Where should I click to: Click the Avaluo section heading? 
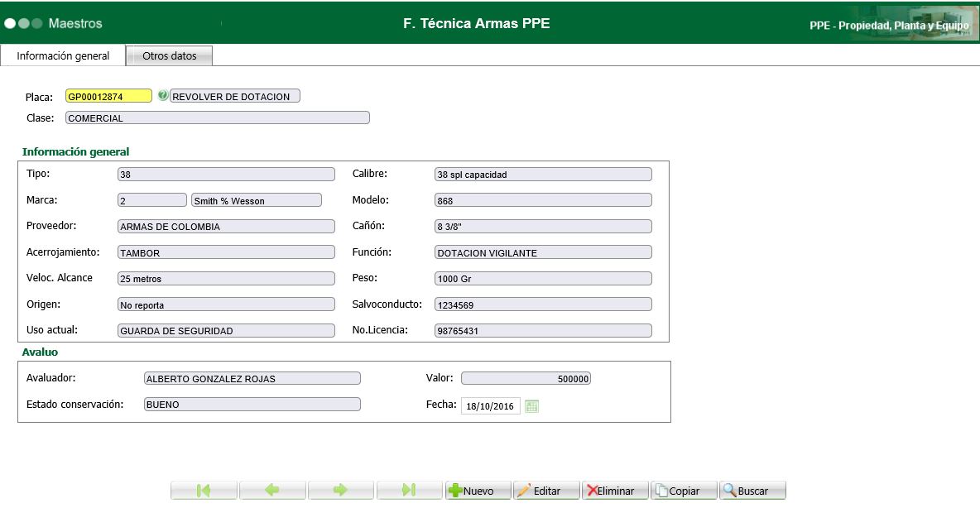40,352
